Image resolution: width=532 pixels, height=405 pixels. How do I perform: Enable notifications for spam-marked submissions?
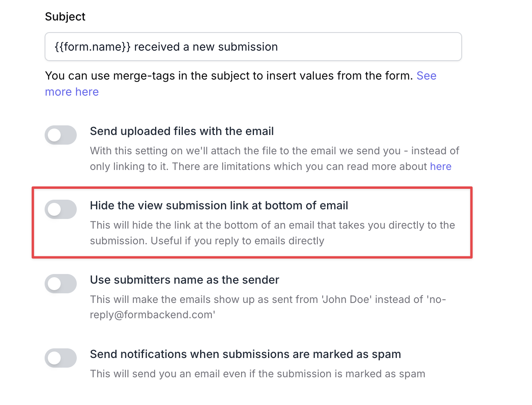pyautogui.click(x=60, y=358)
